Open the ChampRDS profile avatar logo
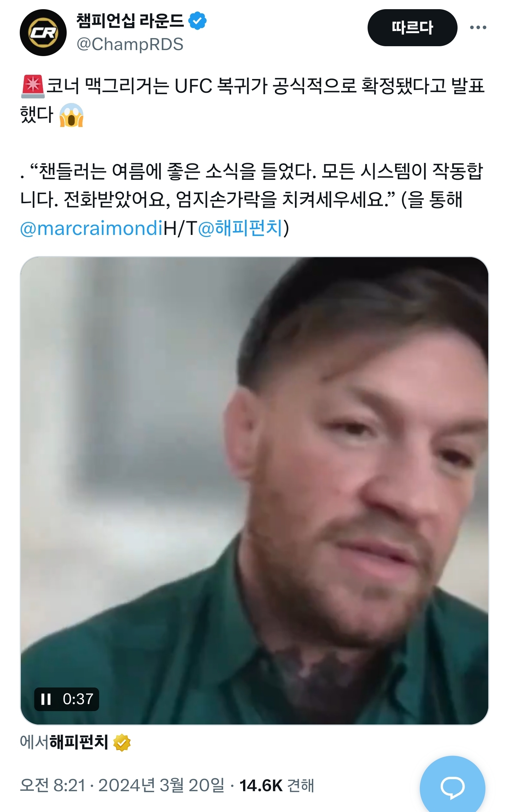The image size is (508, 812). pyautogui.click(x=43, y=32)
